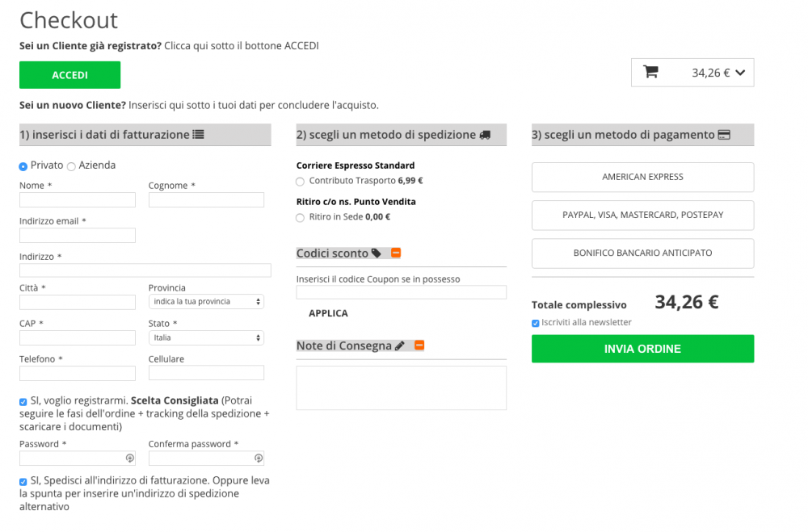808x532 pixels.
Task: Focus the Indirizzo email field
Action: [x=78, y=236]
